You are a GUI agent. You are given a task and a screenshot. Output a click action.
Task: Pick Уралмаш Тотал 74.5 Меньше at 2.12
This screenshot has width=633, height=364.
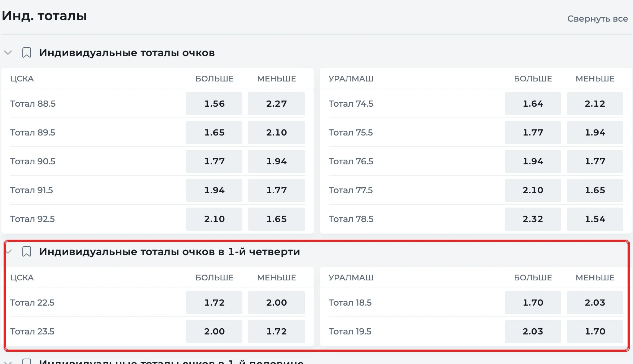coord(595,104)
